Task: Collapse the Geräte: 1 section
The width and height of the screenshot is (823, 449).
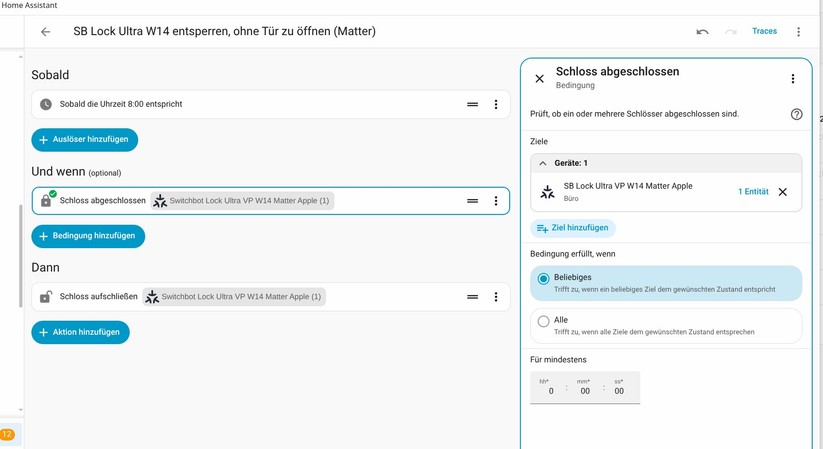Action: coord(543,163)
